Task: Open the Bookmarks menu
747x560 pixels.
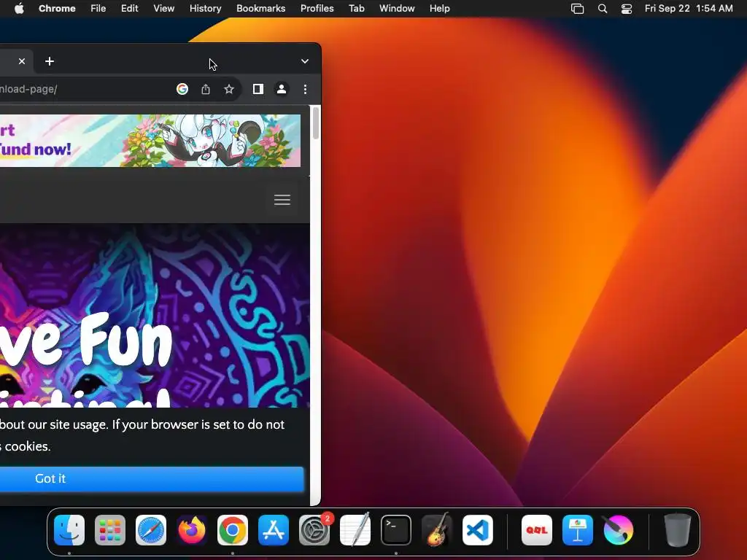Action: pyautogui.click(x=260, y=8)
